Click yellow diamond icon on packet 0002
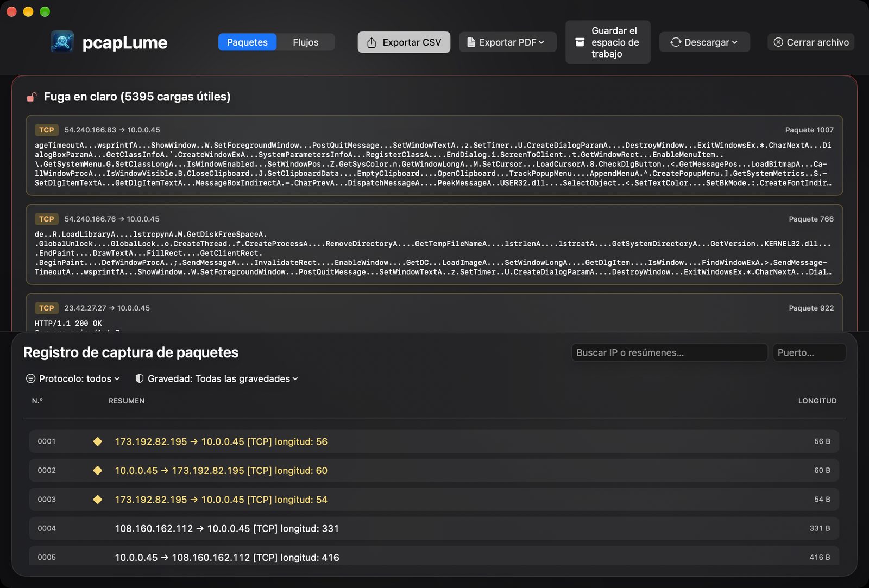This screenshot has width=869, height=588. click(98, 470)
